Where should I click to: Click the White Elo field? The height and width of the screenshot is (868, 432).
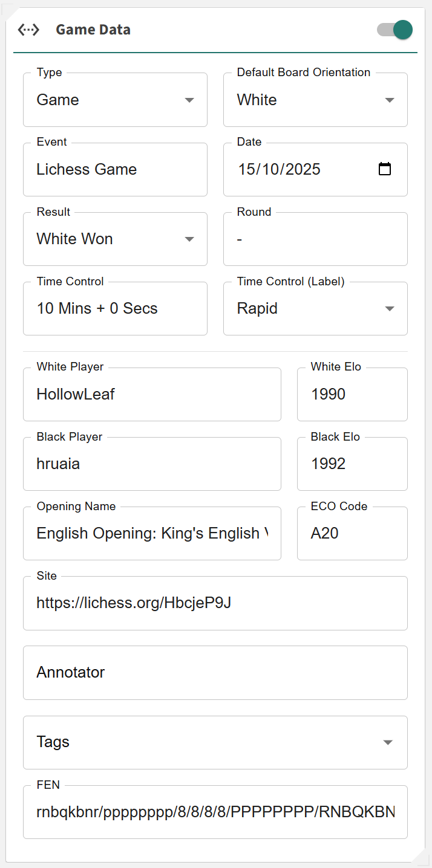352,395
